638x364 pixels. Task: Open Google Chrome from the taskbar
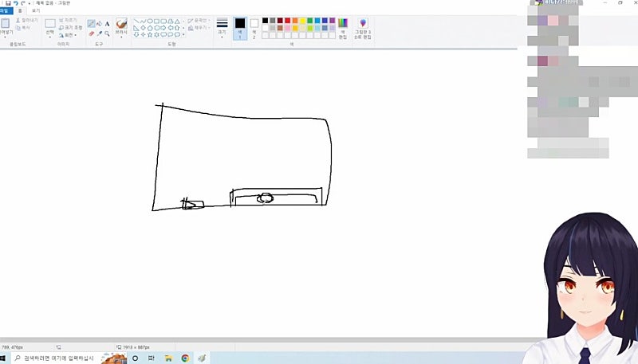coord(185,358)
